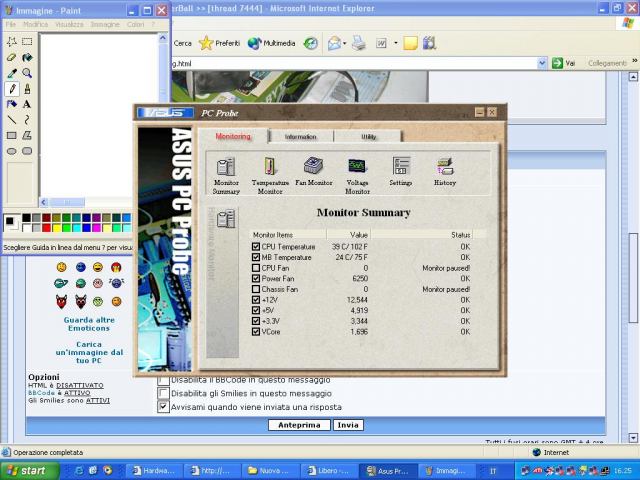Switch to the Information tab
This screenshot has height=480, width=640.
301,137
